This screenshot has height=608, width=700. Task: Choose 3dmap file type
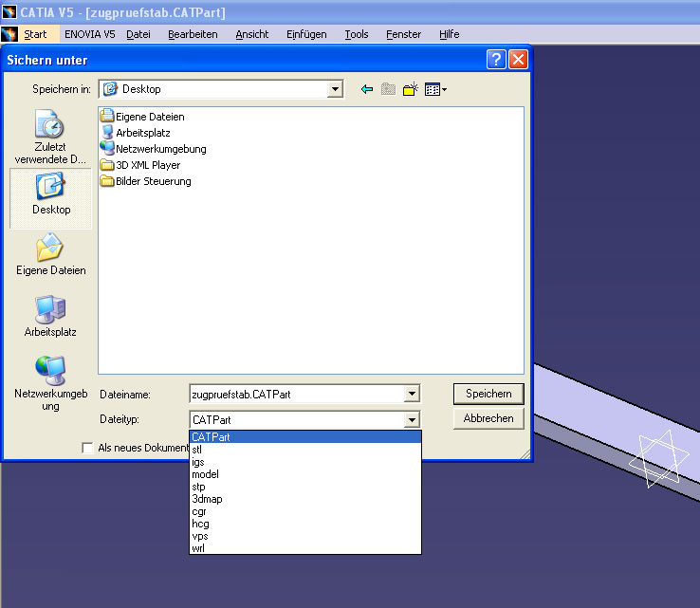coord(305,499)
